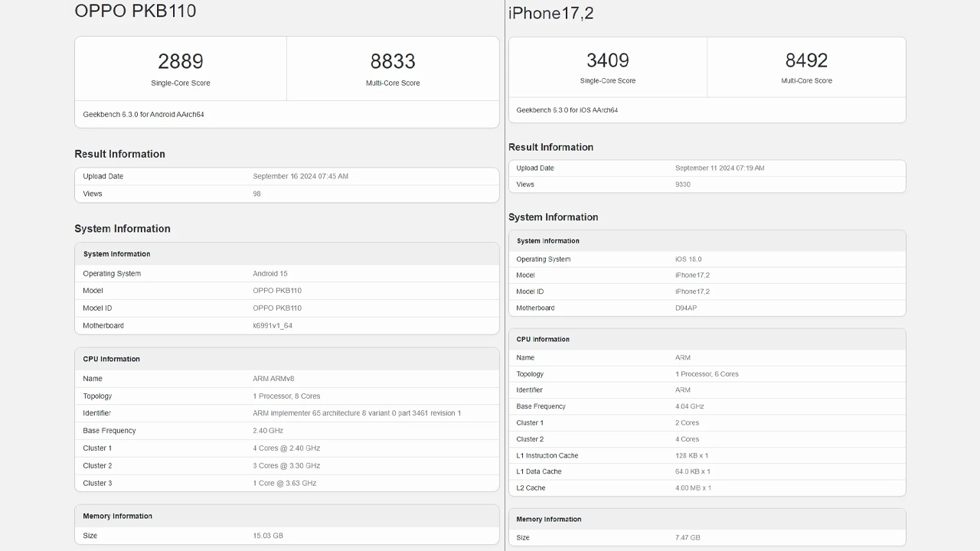Image resolution: width=980 pixels, height=551 pixels.
Task: Click the OPPO PKB110 page title
Action: (x=136, y=11)
